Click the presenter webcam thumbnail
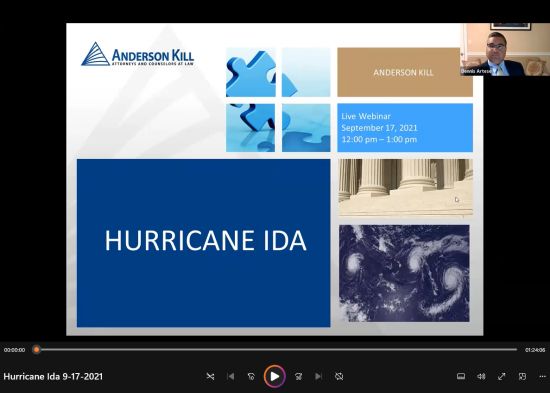Viewport: 550px width, 393px height. 505,49
